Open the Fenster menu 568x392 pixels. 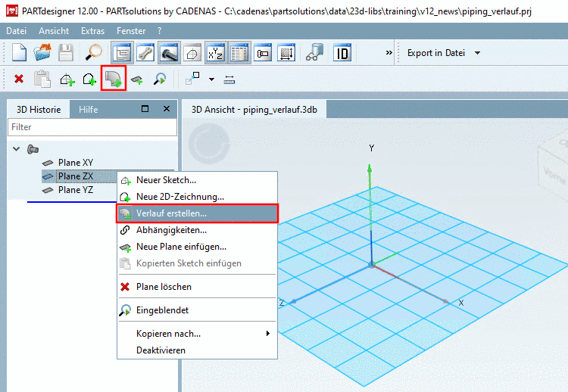pyautogui.click(x=131, y=31)
